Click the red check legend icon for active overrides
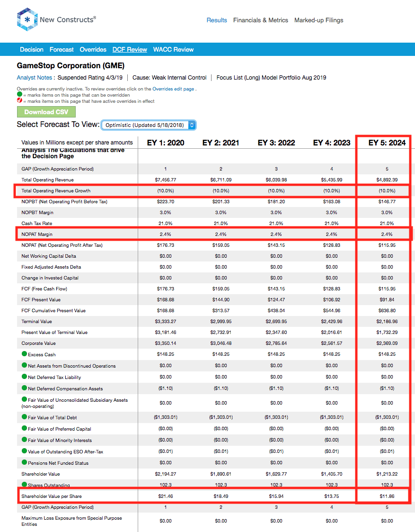The height and width of the screenshot is (532, 415). click(x=20, y=100)
